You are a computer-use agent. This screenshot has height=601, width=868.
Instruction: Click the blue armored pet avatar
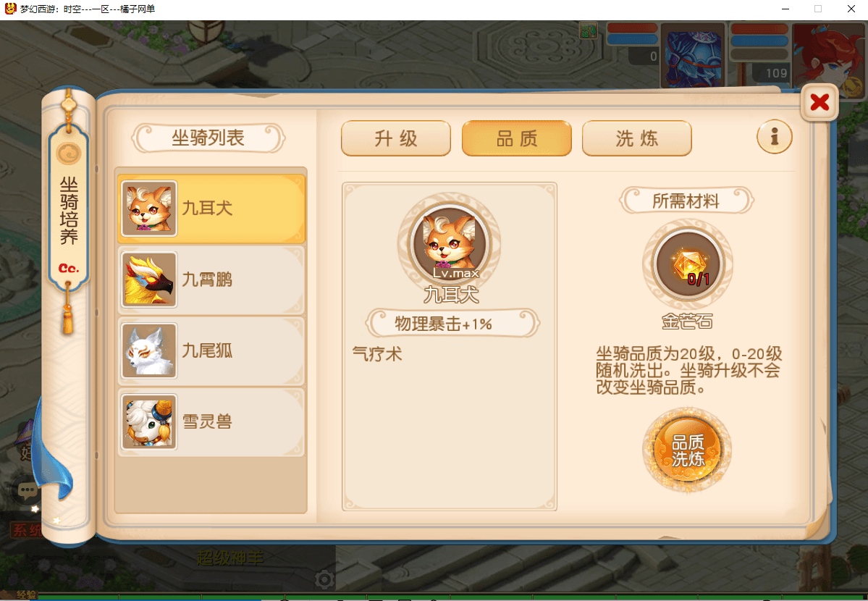[x=693, y=55]
